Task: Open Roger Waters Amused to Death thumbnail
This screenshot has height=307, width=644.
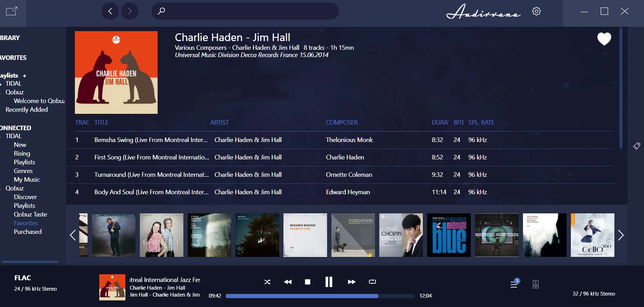Action: [497, 235]
